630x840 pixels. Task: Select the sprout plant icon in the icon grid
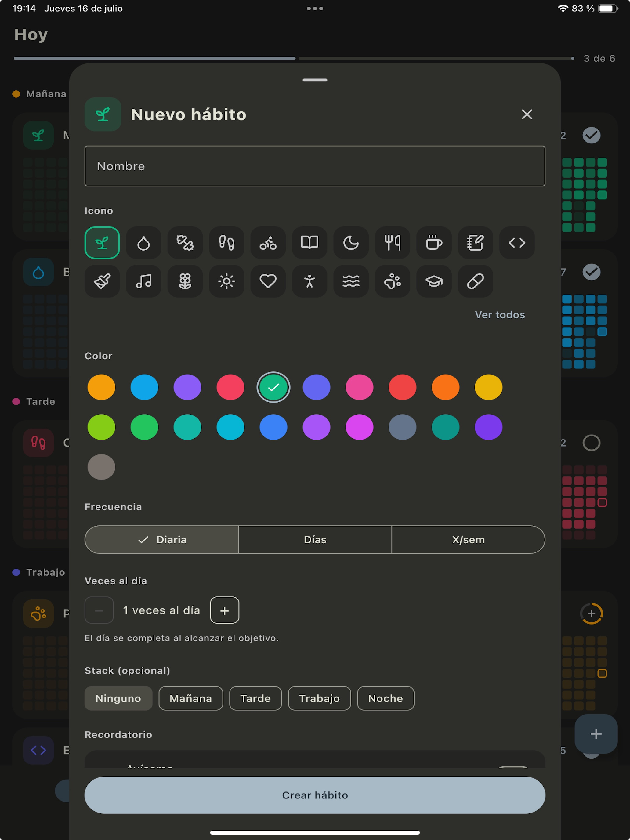click(102, 243)
